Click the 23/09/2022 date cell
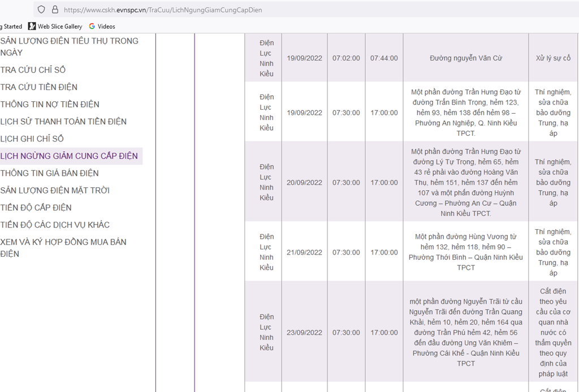 [x=304, y=333]
